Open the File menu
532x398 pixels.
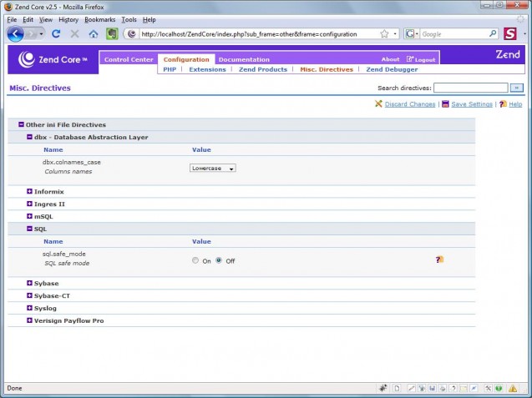pos(12,20)
